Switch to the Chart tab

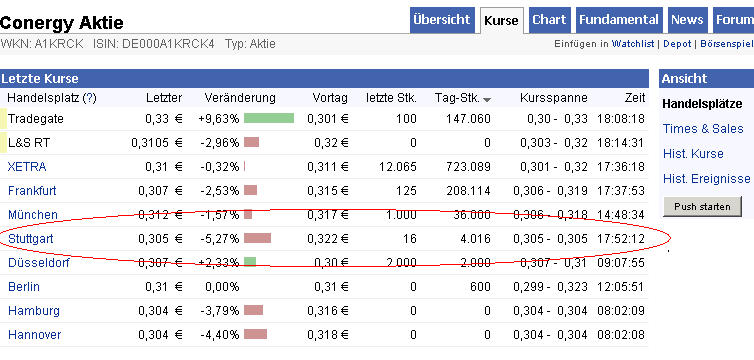[x=550, y=20]
